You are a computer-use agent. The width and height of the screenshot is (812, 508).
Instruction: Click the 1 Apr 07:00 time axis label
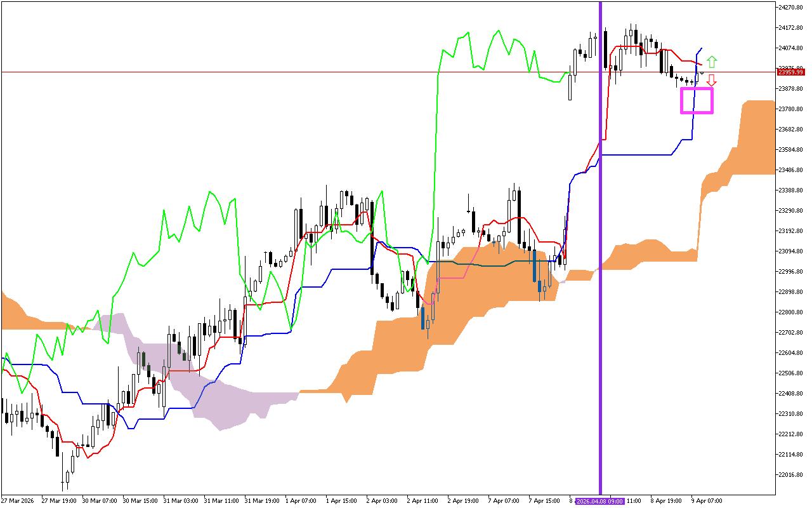pos(301,501)
